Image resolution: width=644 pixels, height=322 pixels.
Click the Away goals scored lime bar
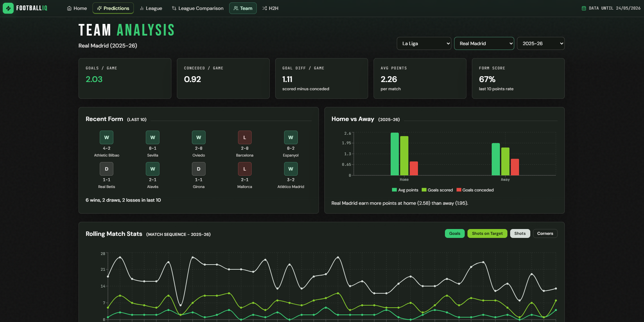point(505,161)
